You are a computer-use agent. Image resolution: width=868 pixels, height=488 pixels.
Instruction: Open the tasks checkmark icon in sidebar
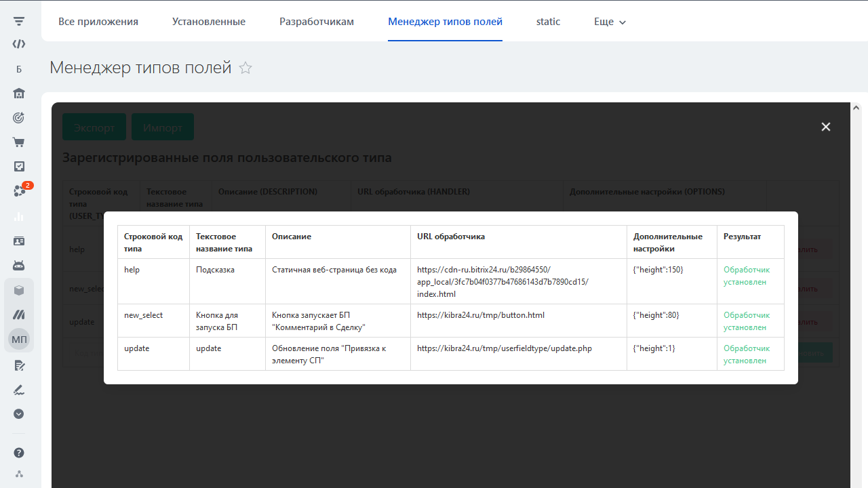click(19, 167)
